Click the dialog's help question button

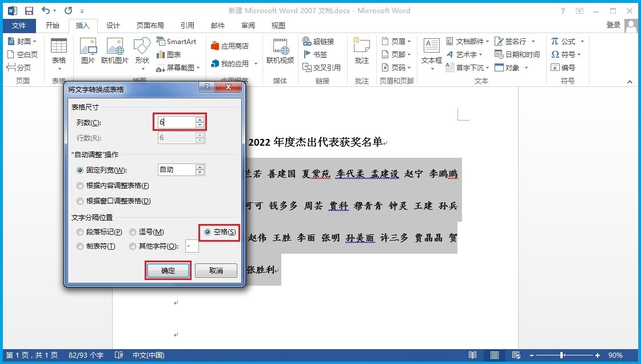(206, 87)
